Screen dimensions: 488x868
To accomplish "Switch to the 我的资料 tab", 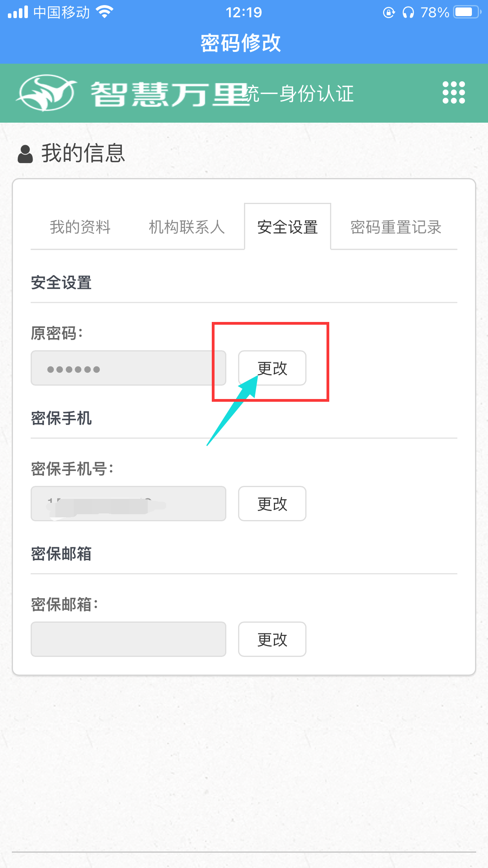I will 80,227.
